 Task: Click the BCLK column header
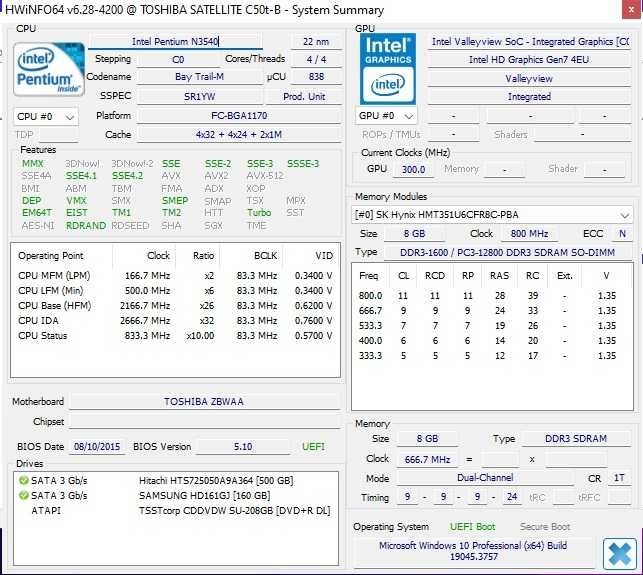[x=251, y=256]
